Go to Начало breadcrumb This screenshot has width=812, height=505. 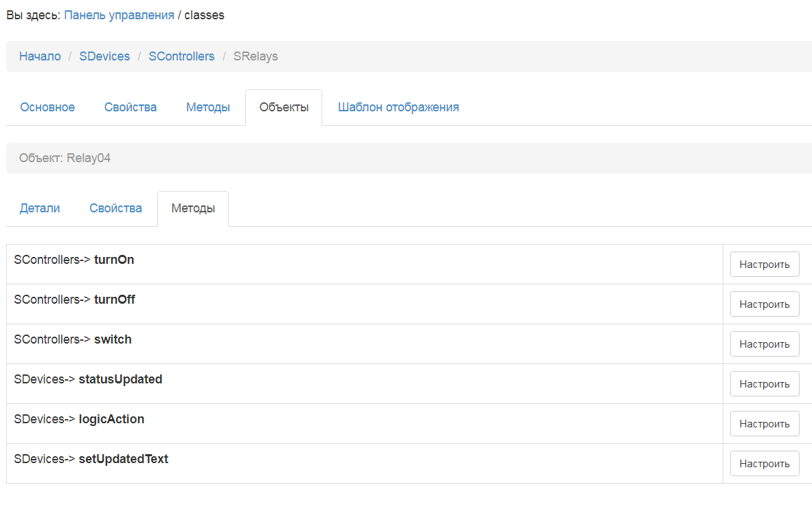coord(40,56)
